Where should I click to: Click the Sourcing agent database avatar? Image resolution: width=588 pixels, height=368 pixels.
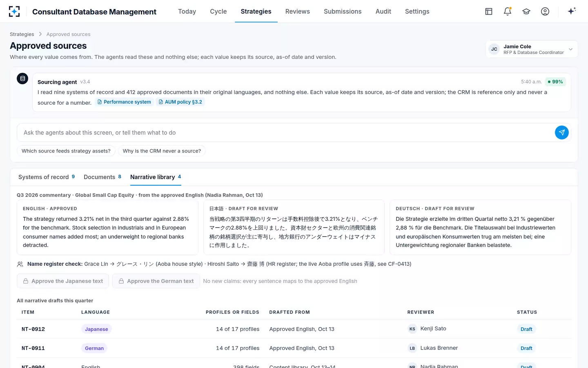22,79
